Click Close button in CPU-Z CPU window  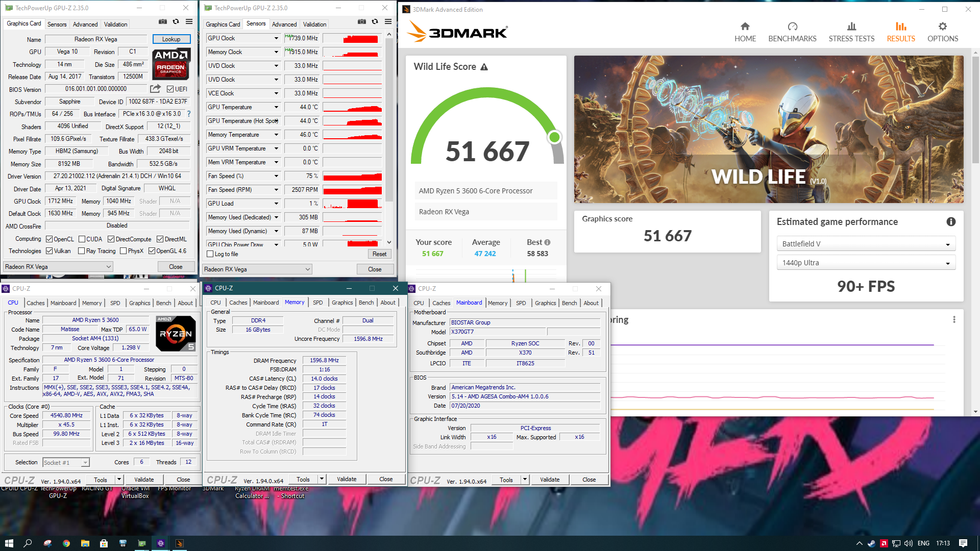click(x=183, y=480)
